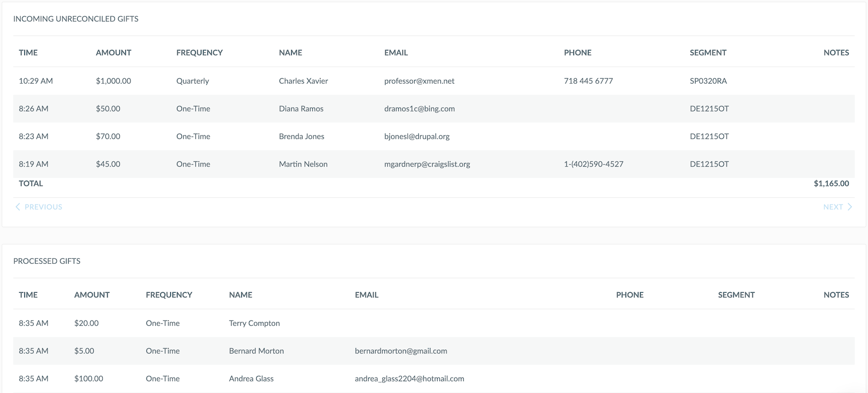
Task: Select the $70.00 amount cell
Action: 108,136
